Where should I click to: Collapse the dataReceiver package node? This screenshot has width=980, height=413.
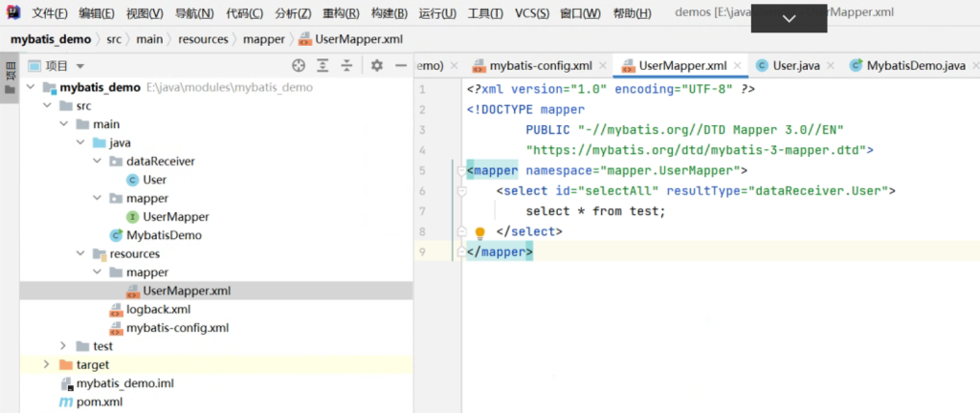97,162
